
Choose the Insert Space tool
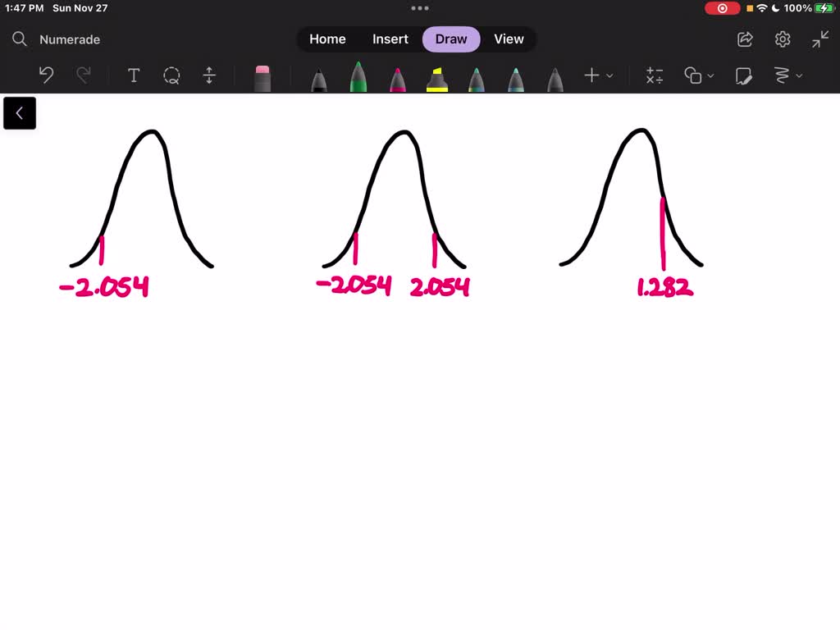pyautogui.click(x=209, y=75)
